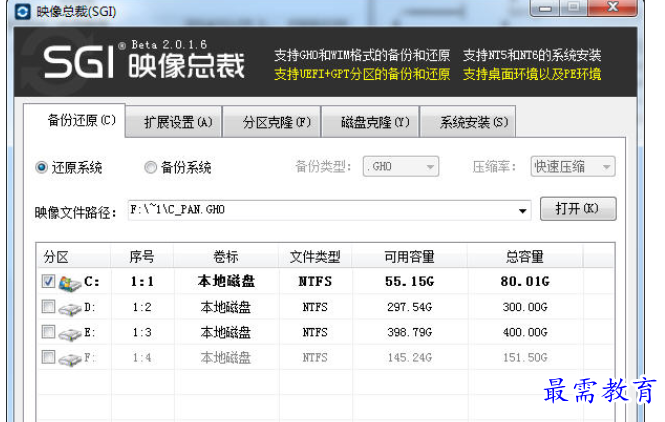This screenshot has width=665, height=422.
Task: Click 本地磁盘 label in the D: row
Action: click(226, 307)
